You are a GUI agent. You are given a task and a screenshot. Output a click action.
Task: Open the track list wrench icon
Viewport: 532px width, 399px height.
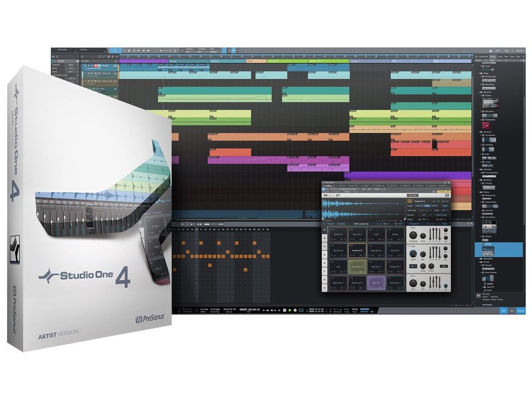point(82,57)
